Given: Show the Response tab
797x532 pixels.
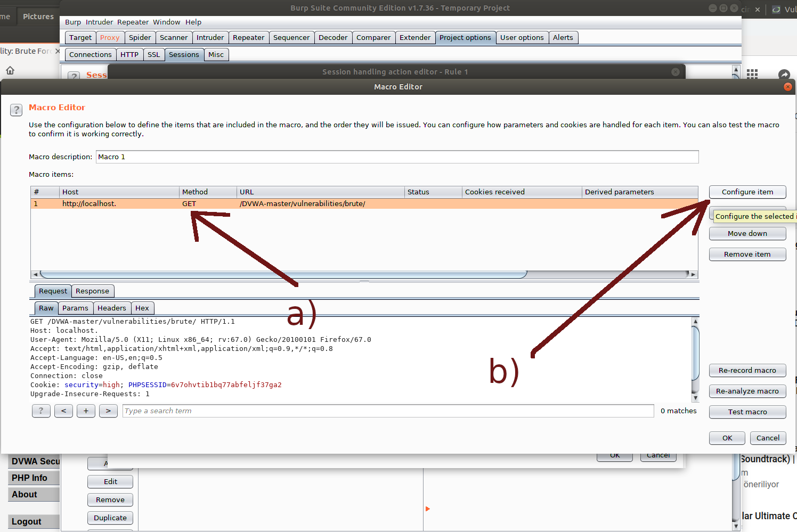Looking at the screenshot, I should click(x=92, y=291).
